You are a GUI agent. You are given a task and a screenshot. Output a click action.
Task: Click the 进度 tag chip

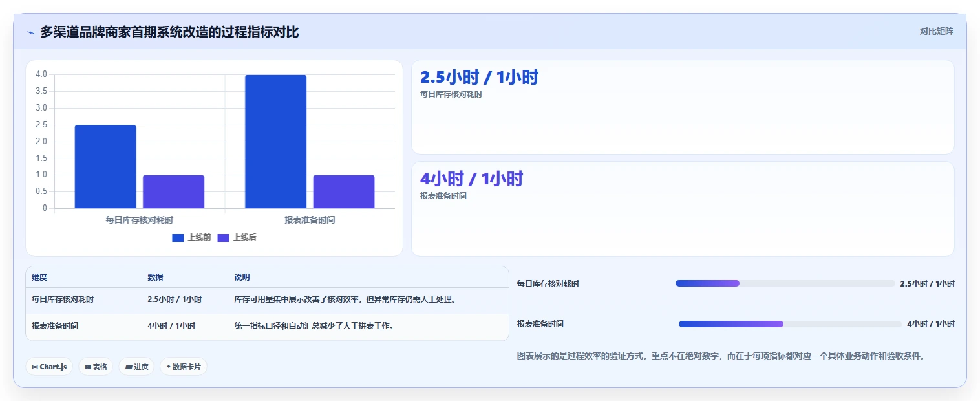point(136,367)
